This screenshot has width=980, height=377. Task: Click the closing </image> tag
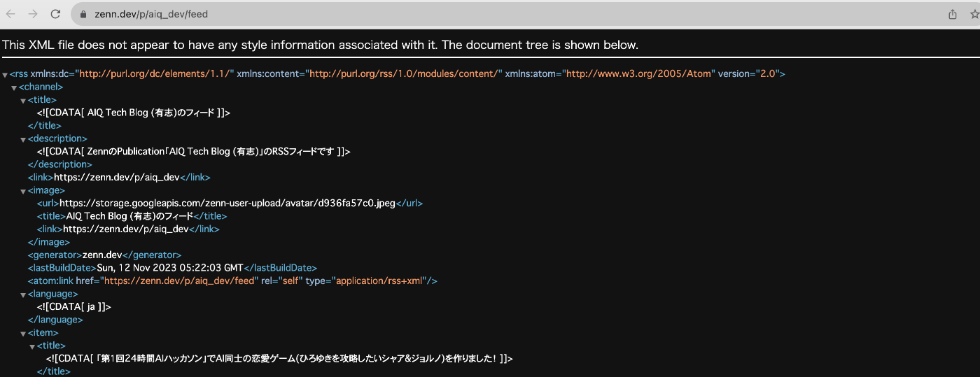[49, 242]
